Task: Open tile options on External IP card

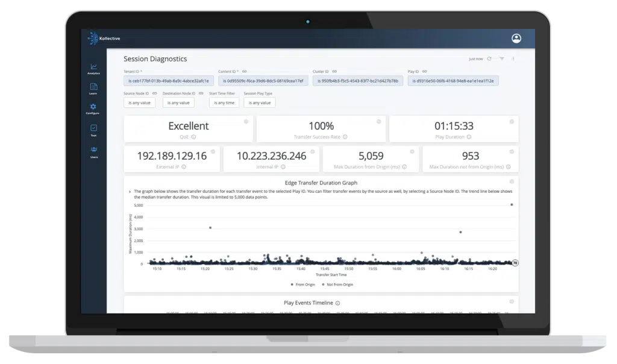Action: pyautogui.click(x=213, y=151)
